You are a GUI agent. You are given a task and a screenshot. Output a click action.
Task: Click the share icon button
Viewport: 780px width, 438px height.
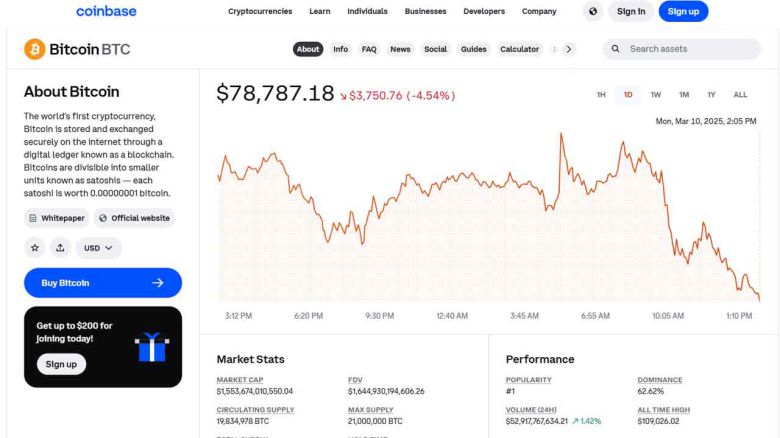[60, 247]
